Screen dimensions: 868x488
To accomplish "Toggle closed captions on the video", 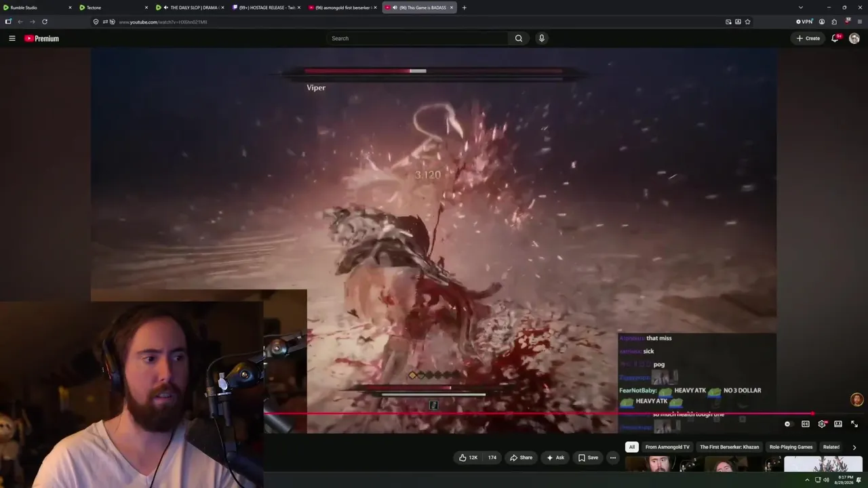I will tap(806, 424).
